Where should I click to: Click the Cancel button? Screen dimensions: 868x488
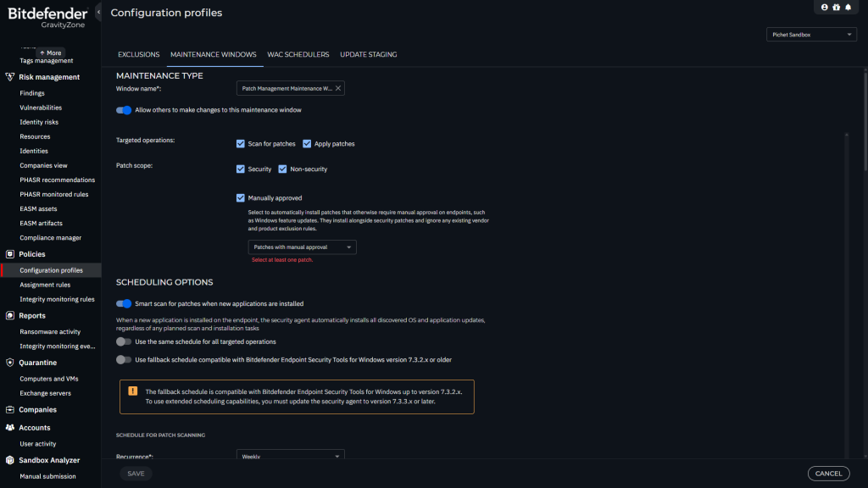pyautogui.click(x=828, y=474)
